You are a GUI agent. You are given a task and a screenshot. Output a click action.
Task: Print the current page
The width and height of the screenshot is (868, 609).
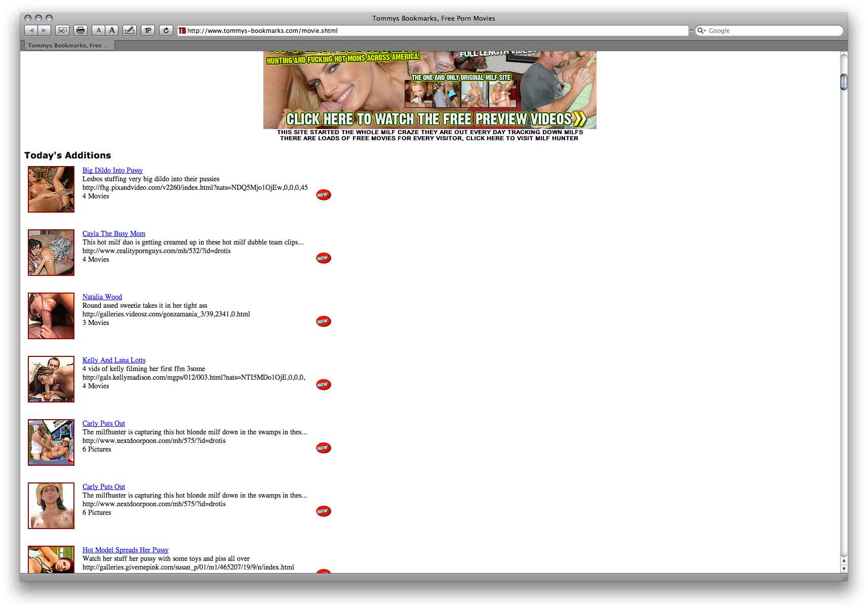[x=81, y=30]
